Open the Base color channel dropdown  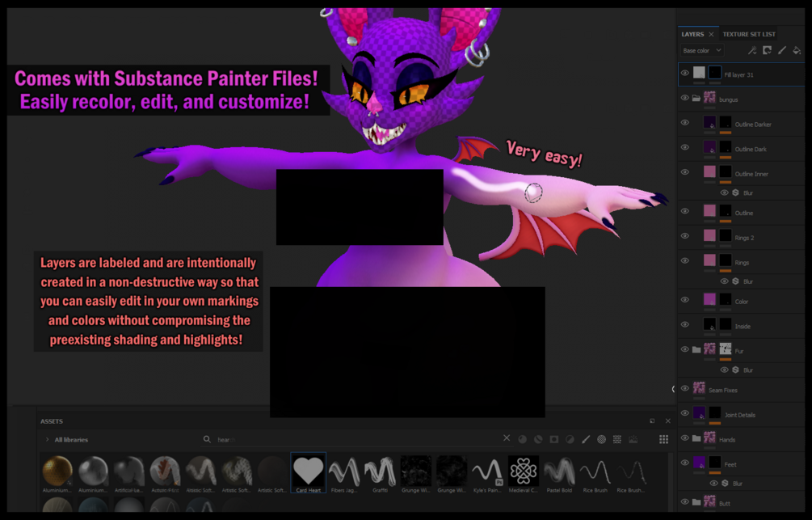(x=701, y=50)
